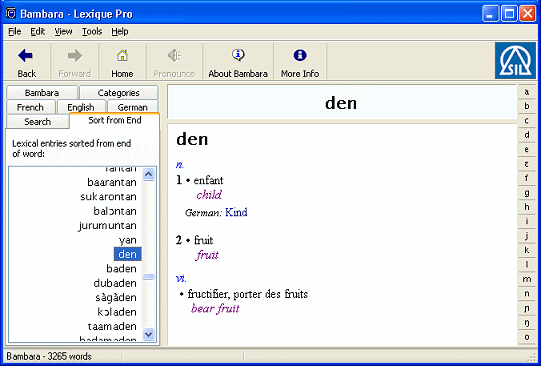Switch to the German tab
The width and height of the screenshot is (541, 366).
click(132, 107)
